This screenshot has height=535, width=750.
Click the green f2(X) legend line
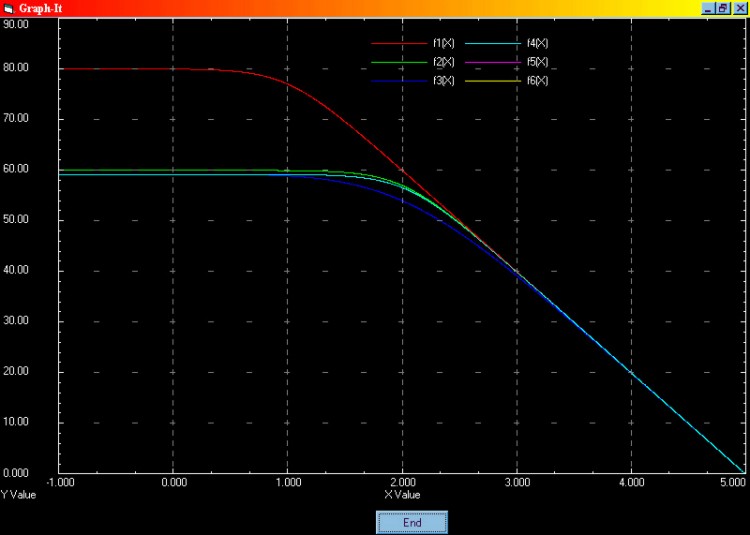pyautogui.click(x=399, y=62)
